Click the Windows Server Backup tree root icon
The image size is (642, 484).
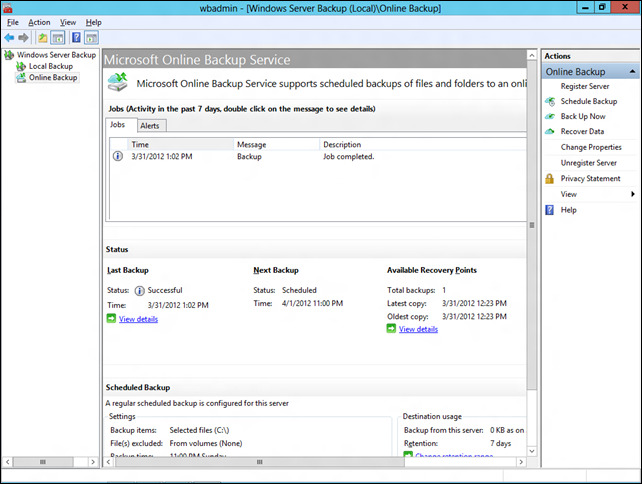click(x=9, y=55)
